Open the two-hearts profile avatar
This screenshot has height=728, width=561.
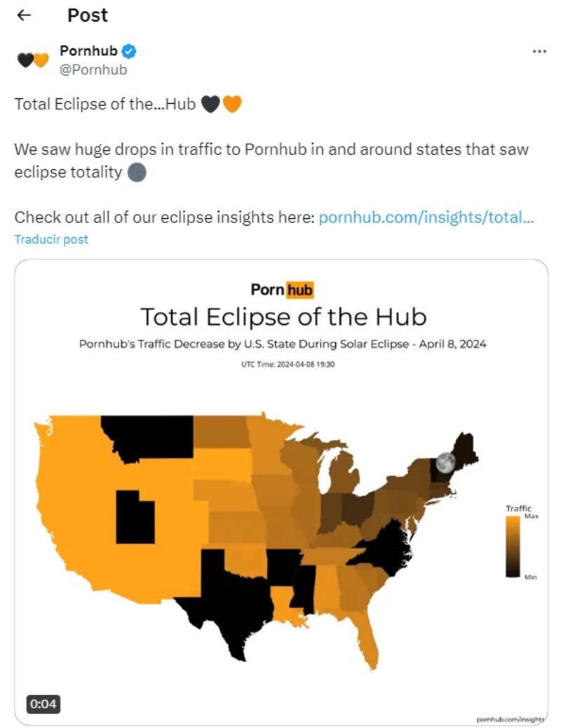pos(32,60)
